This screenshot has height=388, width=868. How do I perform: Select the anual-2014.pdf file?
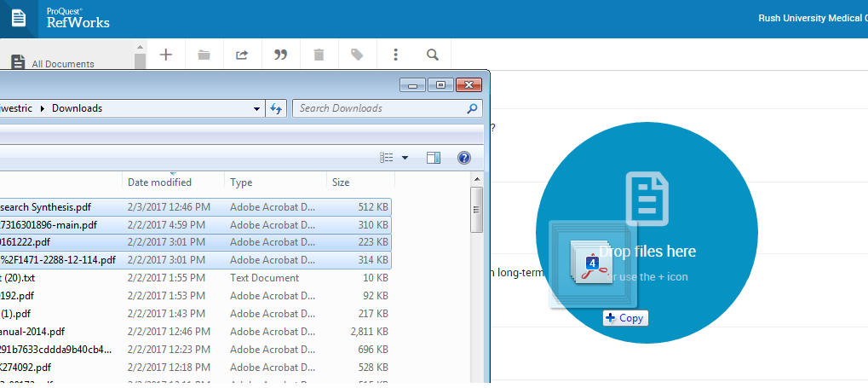(32, 332)
